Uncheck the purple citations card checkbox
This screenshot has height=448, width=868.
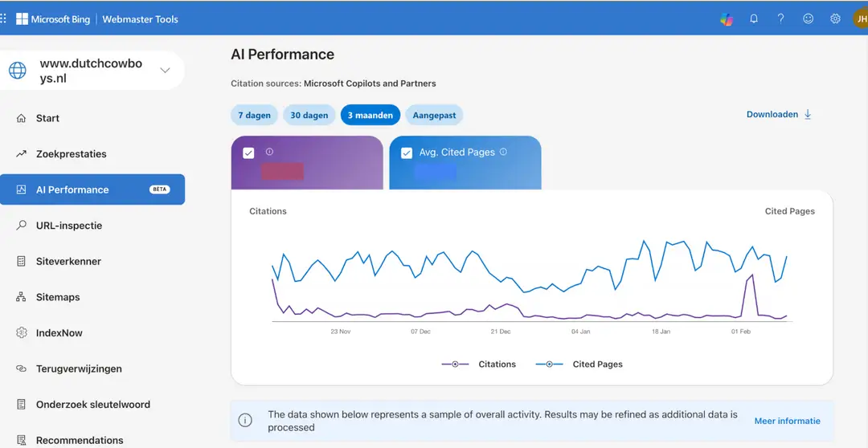coord(248,153)
